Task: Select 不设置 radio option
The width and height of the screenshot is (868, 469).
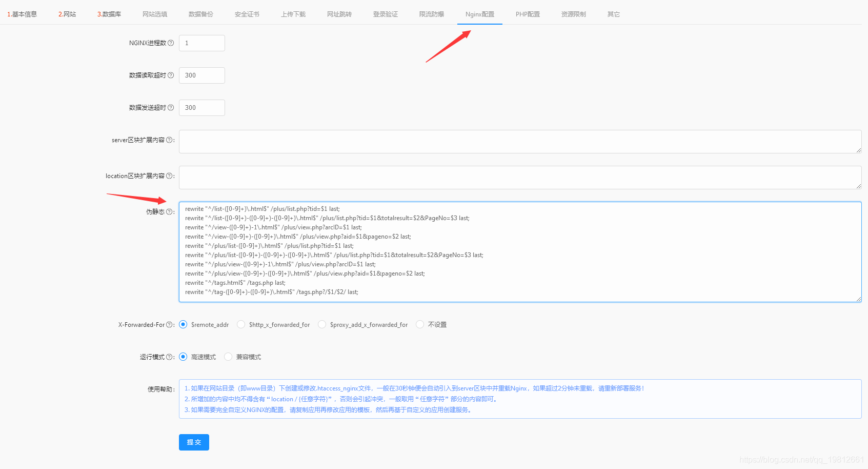Action: [420, 324]
